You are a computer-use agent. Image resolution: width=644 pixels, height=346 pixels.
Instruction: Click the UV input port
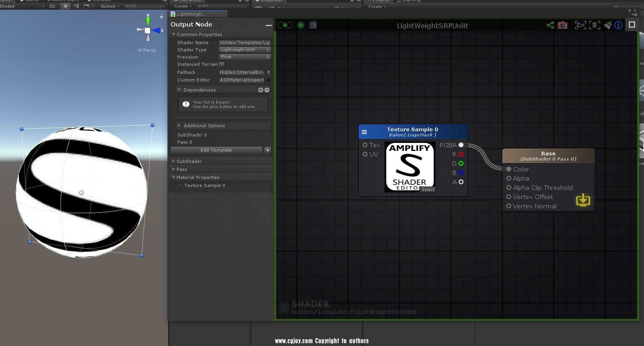[365, 154]
